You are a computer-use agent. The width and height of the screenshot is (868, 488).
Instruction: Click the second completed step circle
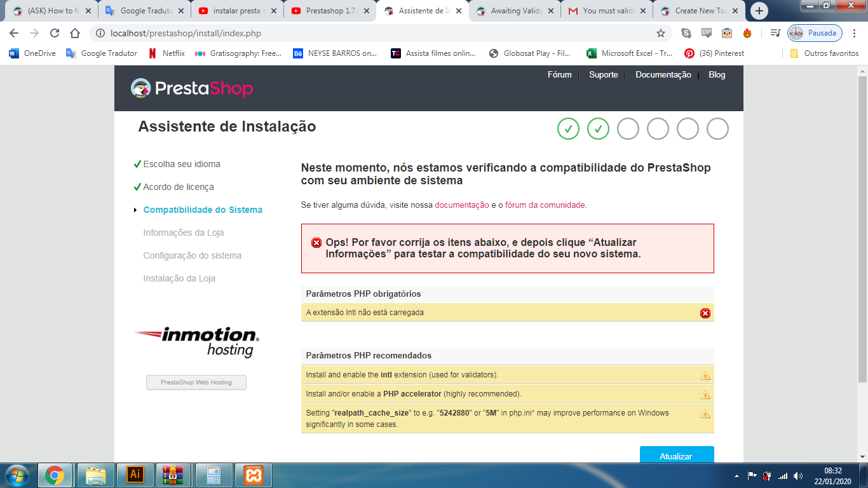coord(598,129)
